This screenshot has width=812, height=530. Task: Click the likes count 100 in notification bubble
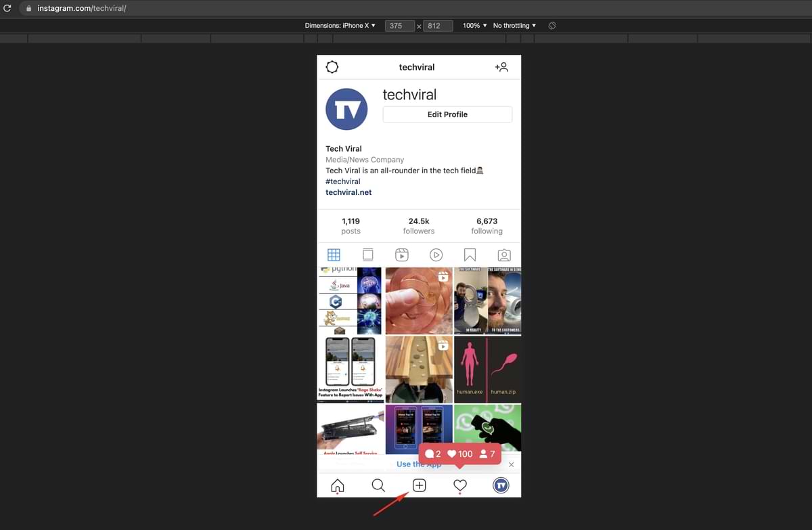click(460, 454)
